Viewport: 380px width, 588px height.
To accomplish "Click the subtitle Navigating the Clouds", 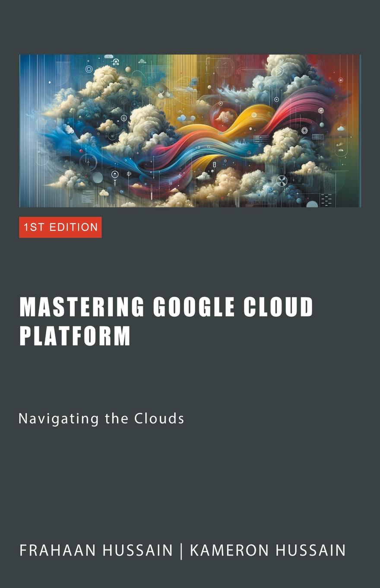I will (x=101, y=419).
